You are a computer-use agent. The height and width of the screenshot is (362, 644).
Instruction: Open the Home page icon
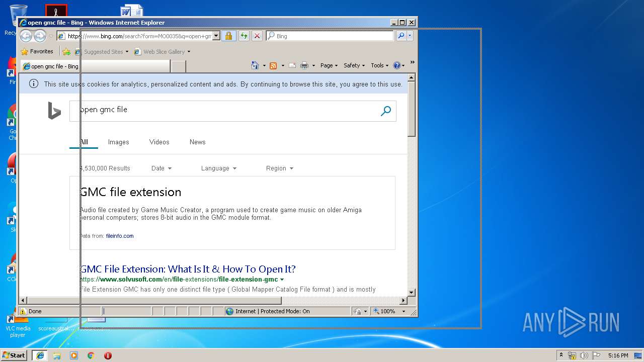[x=255, y=65]
